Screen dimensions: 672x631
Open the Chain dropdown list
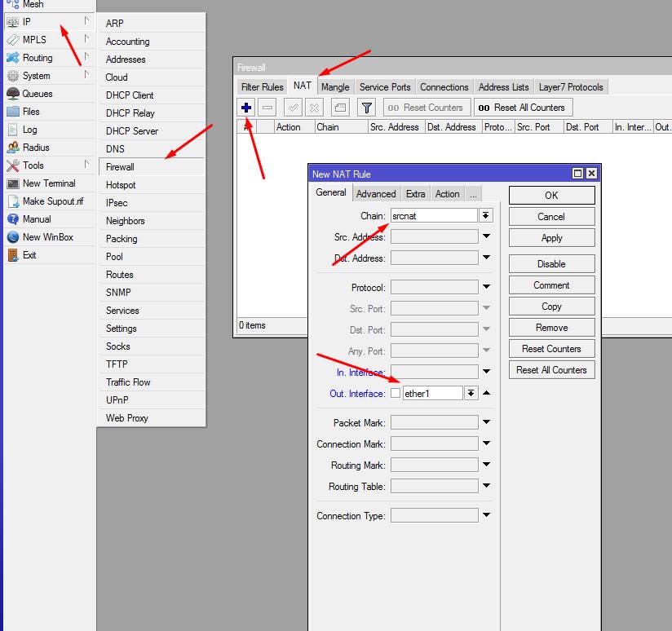tap(486, 215)
